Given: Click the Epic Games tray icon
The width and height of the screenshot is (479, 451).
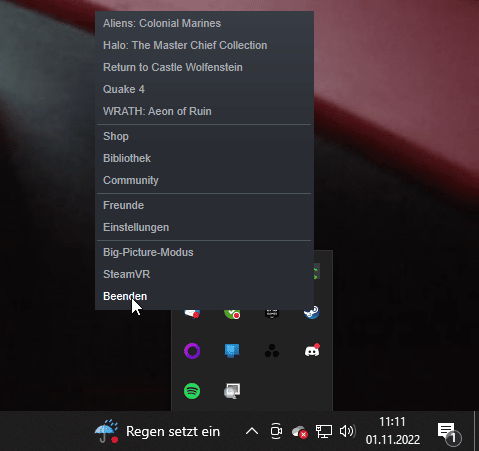Looking at the screenshot, I should pyautogui.click(x=272, y=314).
